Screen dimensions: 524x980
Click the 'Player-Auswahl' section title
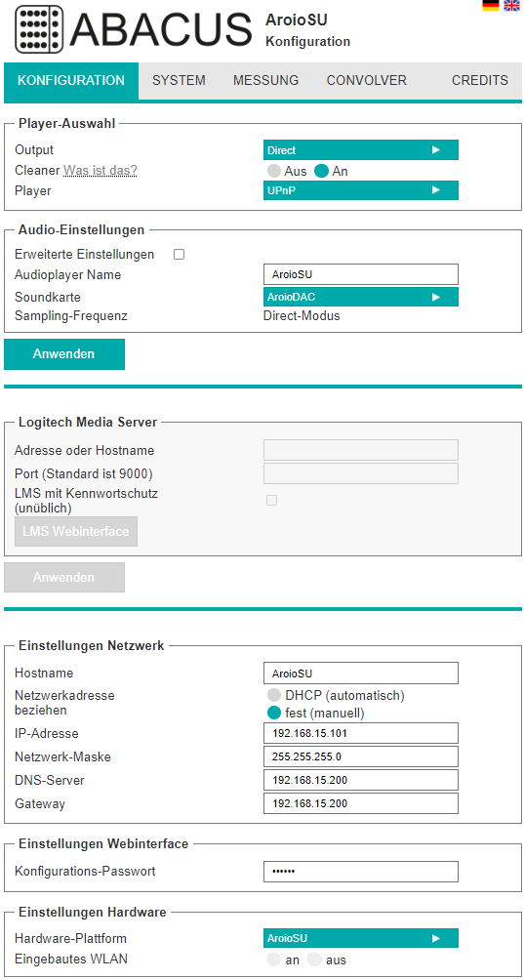66,124
